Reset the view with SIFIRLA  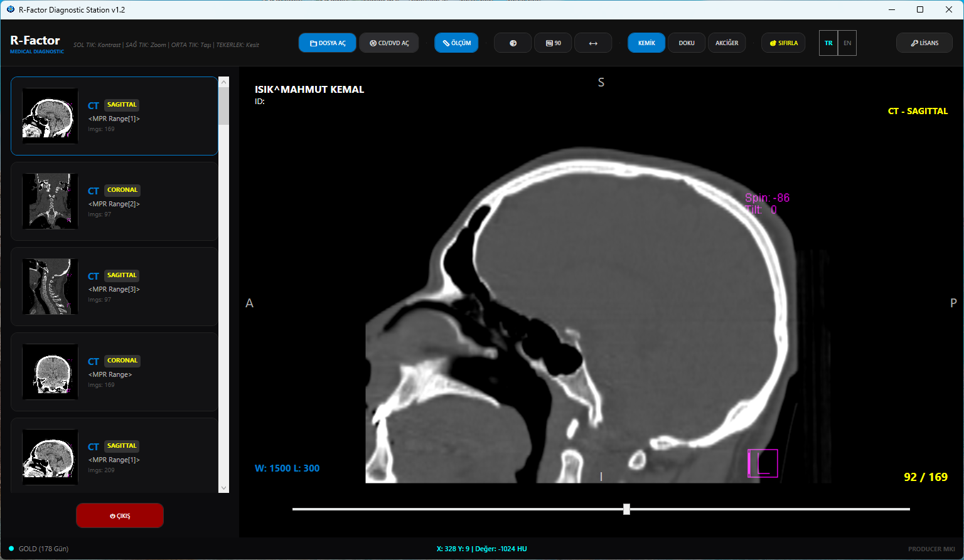click(x=783, y=43)
